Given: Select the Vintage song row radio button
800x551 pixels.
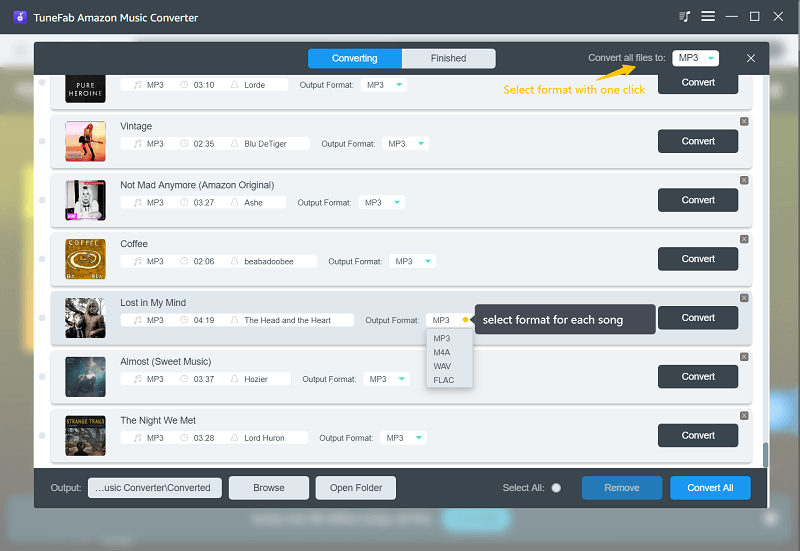Looking at the screenshot, I should pyautogui.click(x=42, y=141).
